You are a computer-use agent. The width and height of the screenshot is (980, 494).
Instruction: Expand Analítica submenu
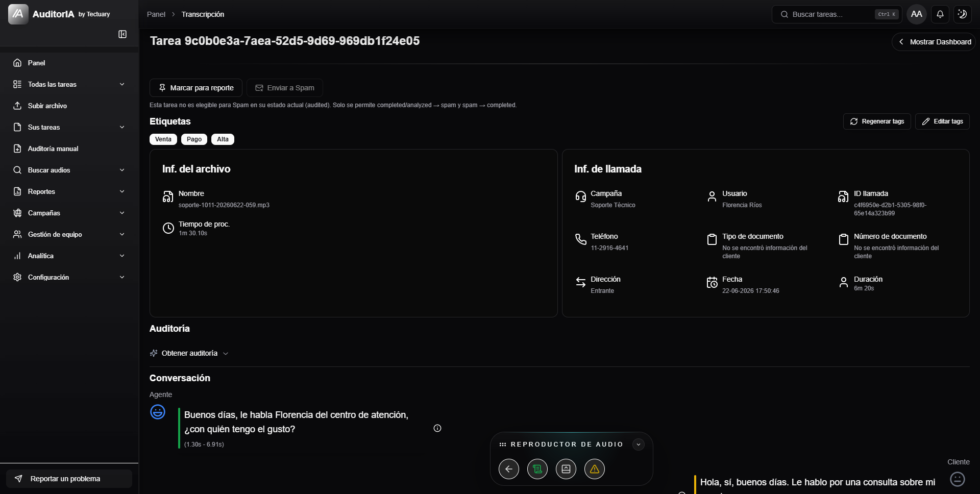pos(122,256)
